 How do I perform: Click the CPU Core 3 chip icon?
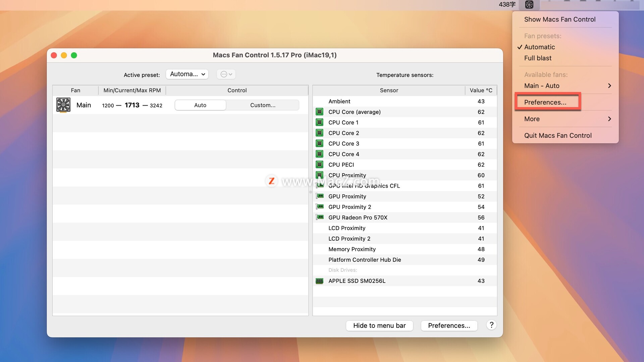tap(320, 143)
